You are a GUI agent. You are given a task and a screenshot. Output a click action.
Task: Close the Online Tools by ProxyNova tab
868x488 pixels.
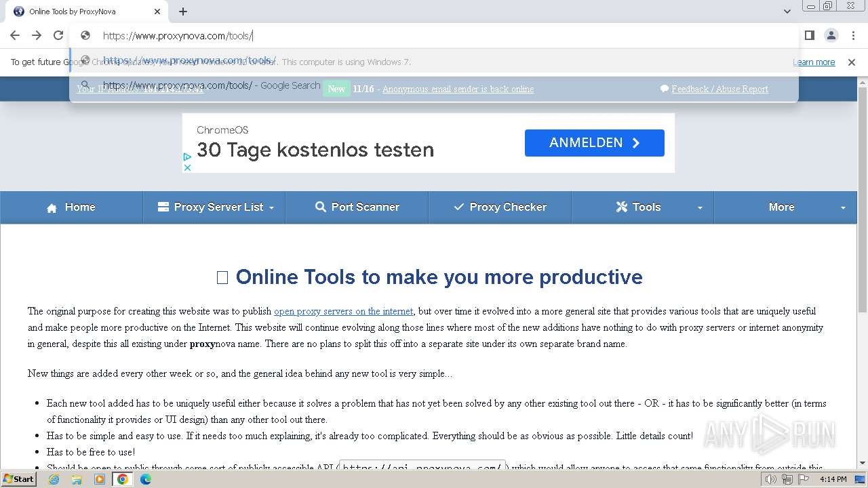pos(157,12)
